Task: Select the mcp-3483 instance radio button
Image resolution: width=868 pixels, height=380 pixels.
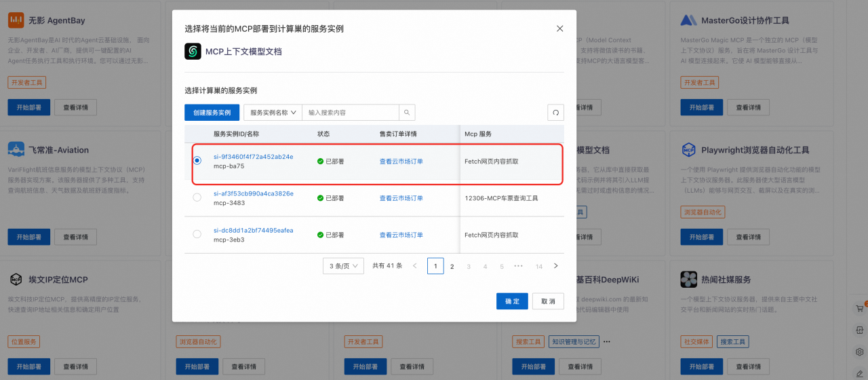Action: [197, 197]
